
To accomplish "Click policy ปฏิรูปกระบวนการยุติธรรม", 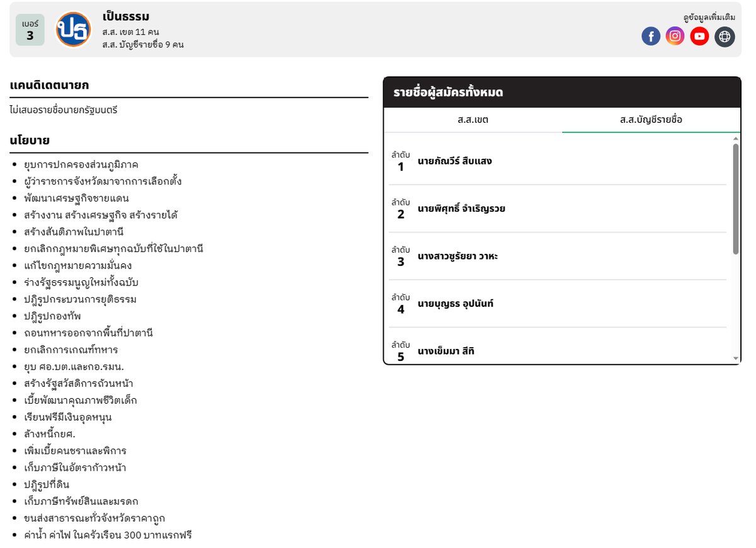I will point(80,299).
